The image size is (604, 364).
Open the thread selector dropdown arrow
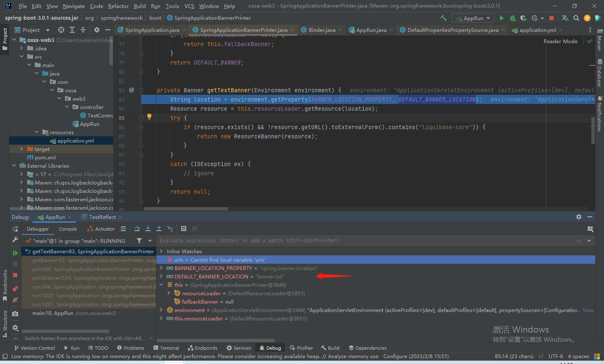[x=150, y=241]
